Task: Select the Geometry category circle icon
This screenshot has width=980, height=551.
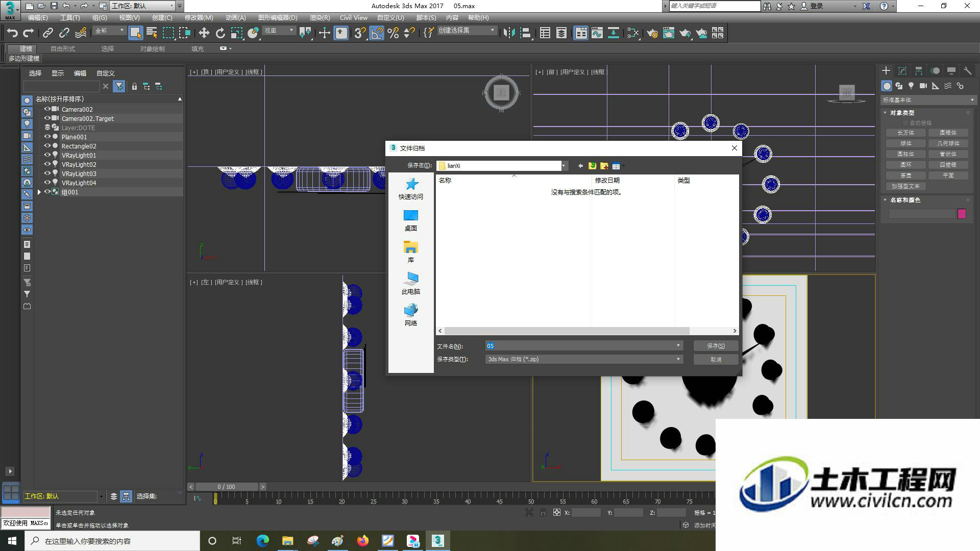Action: [x=887, y=86]
